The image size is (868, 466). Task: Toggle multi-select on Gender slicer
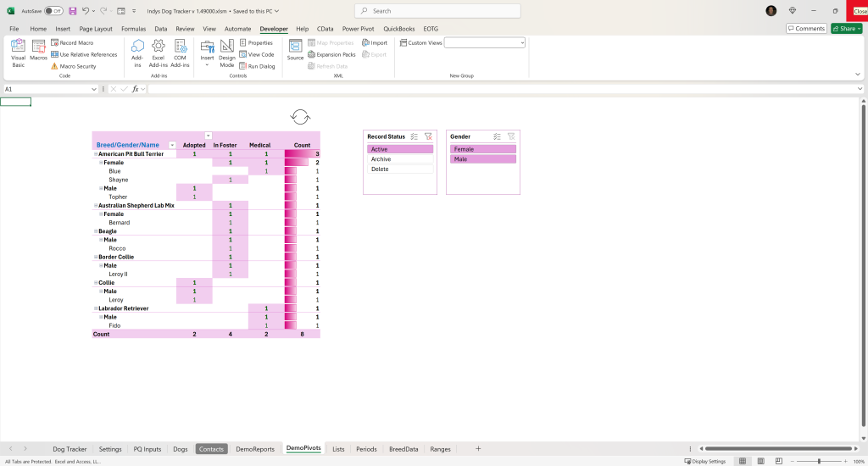point(497,136)
